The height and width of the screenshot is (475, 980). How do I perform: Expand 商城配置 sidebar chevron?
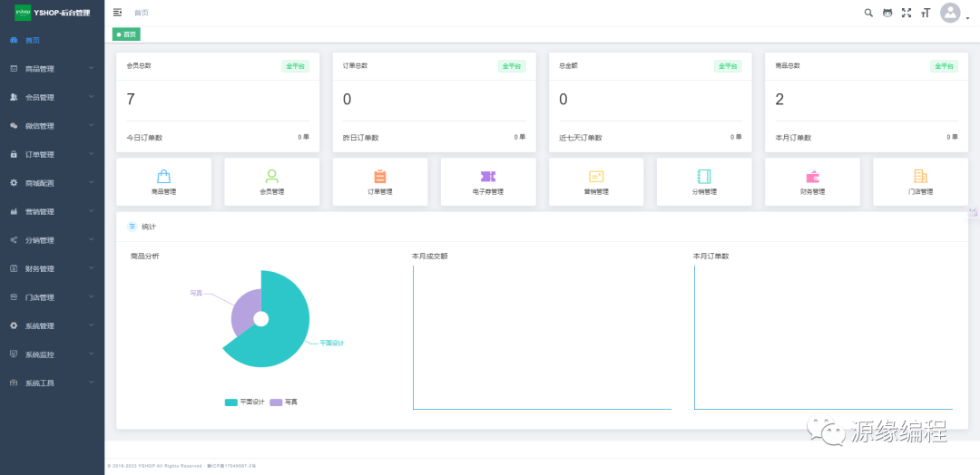coord(92,182)
